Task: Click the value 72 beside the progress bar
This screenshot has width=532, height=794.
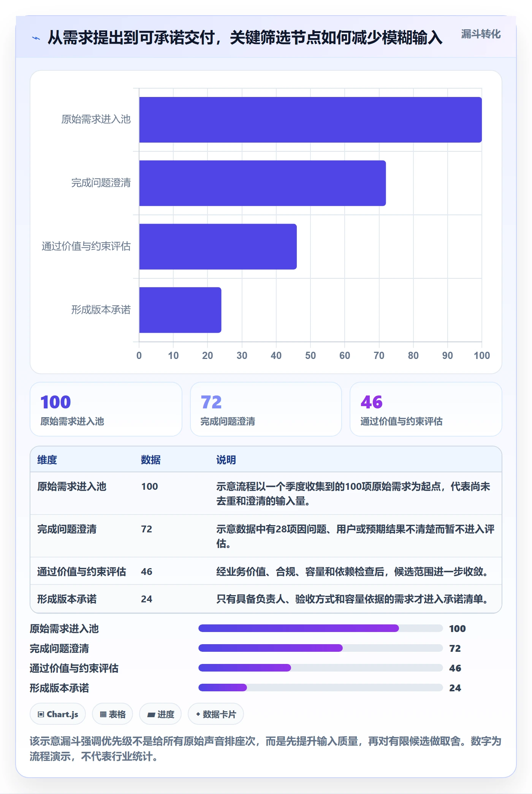Action: 455,648
